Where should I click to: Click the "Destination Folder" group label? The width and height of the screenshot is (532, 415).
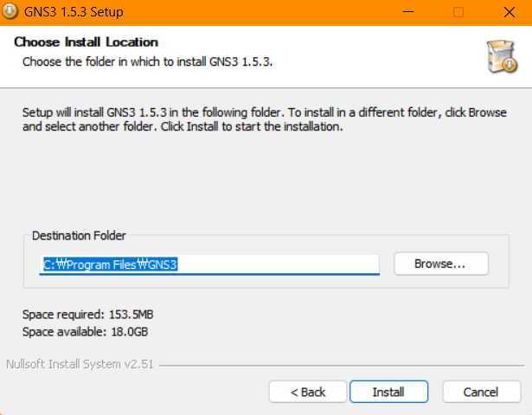pyautogui.click(x=79, y=235)
